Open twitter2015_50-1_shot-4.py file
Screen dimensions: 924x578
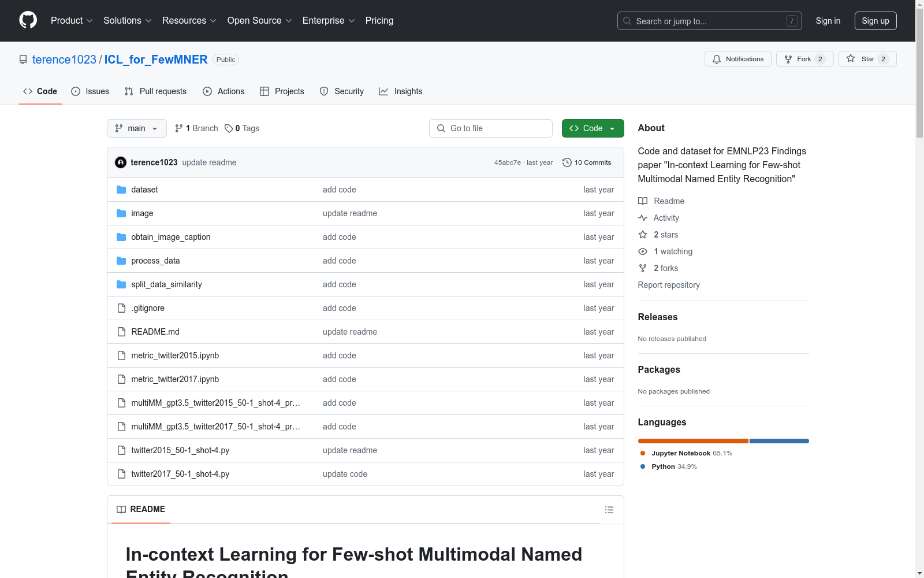(180, 450)
